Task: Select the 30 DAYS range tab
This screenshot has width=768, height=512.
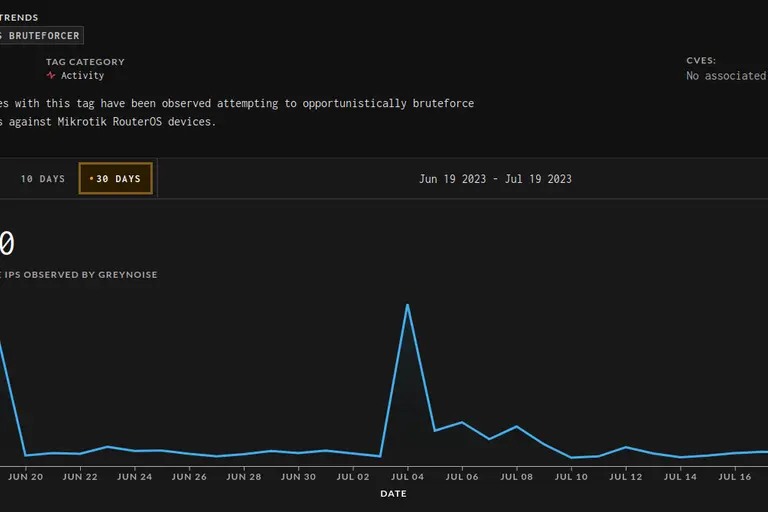Action: (x=116, y=179)
